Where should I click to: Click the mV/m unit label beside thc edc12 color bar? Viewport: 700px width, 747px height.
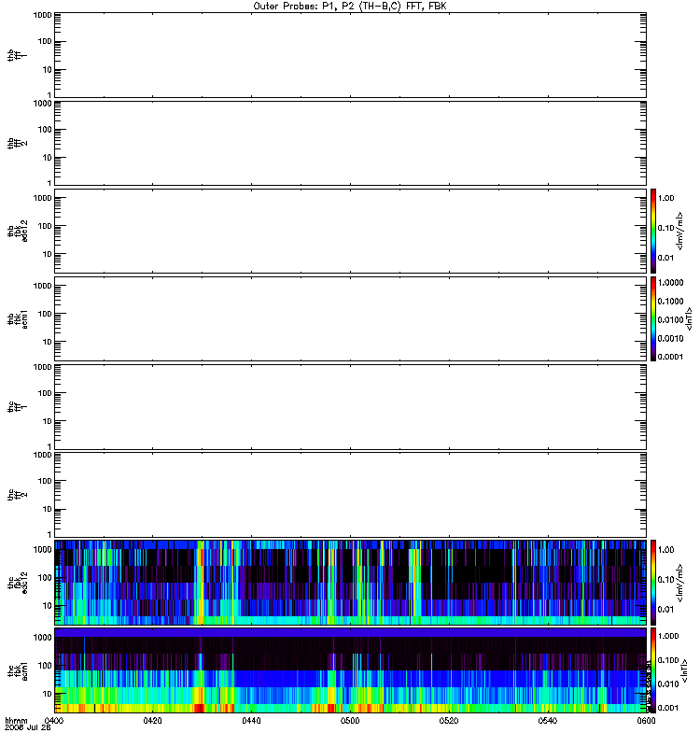tap(680, 583)
